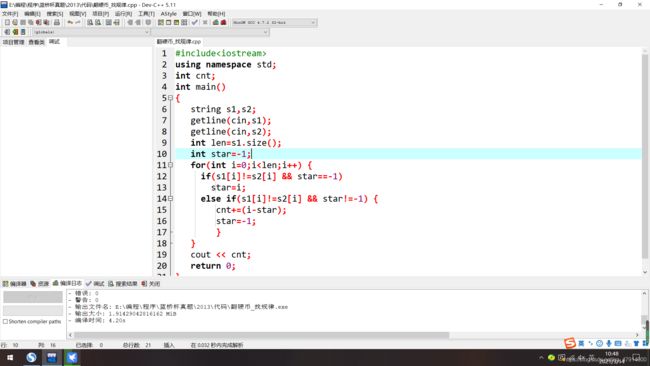Click the Print toolbar icon
Viewport: 650px width, 366px height.
pos(57,22)
